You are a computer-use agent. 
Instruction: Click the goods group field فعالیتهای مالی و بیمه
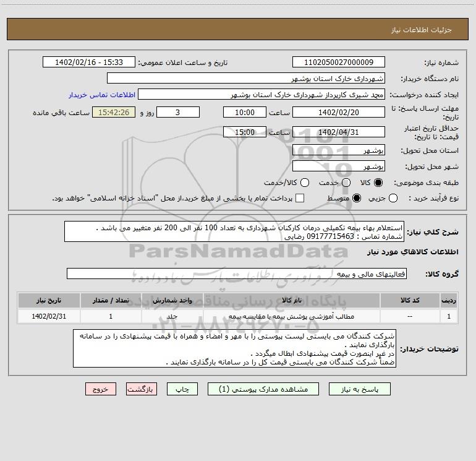(237, 274)
